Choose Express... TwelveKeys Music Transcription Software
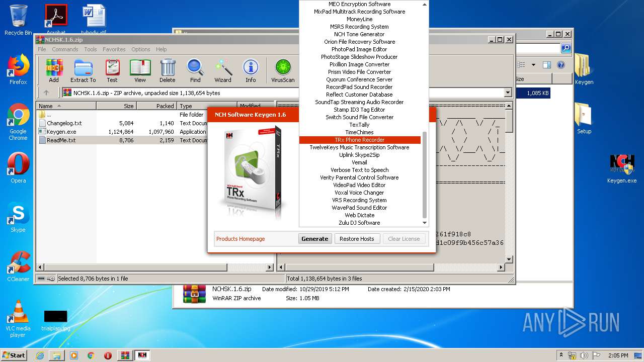Screen dimensions: 644x362 point(359,147)
